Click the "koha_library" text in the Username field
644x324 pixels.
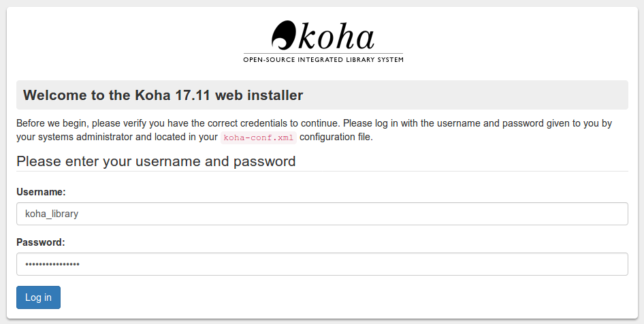(52, 214)
